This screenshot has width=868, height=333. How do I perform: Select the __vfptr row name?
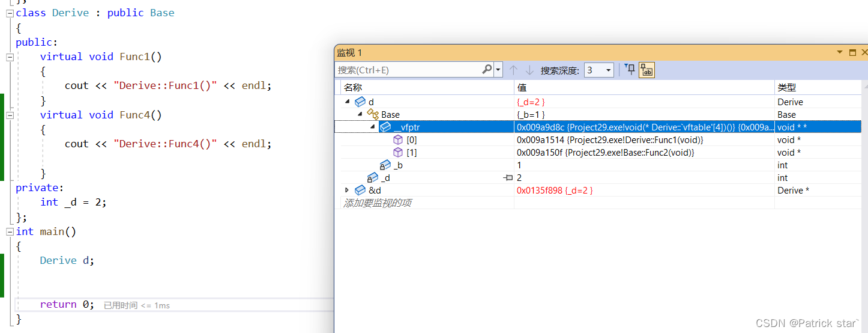pyautogui.click(x=407, y=127)
